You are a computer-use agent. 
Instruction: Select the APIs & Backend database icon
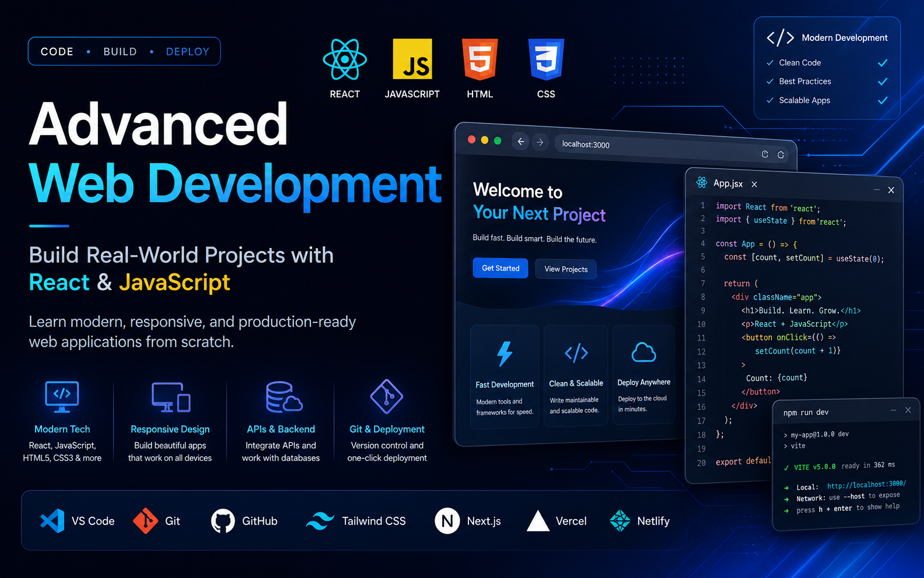(283, 397)
